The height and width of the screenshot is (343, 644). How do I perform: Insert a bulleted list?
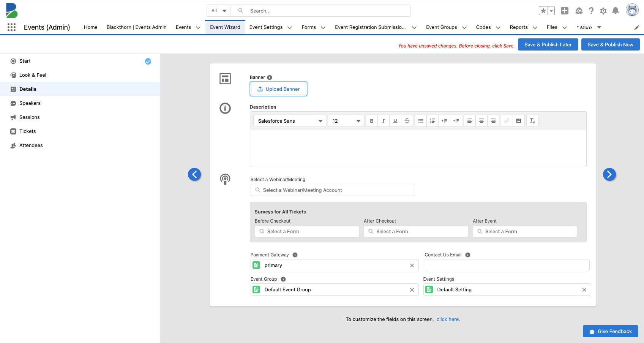click(x=421, y=121)
